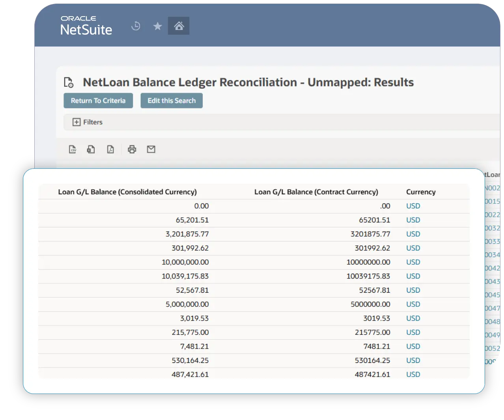Click the Oracle NetSuite logo
504x420 pixels.
(x=86, y=26)
